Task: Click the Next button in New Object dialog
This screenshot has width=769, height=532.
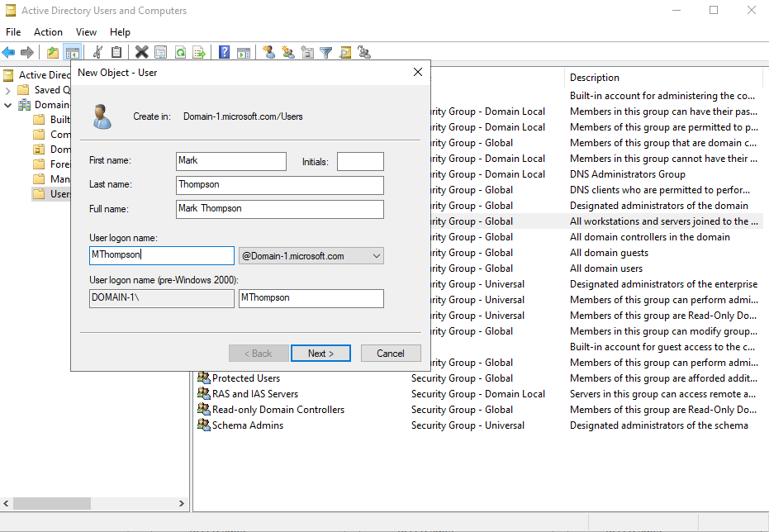Action: pyautogui.click(x=320, y=353)
